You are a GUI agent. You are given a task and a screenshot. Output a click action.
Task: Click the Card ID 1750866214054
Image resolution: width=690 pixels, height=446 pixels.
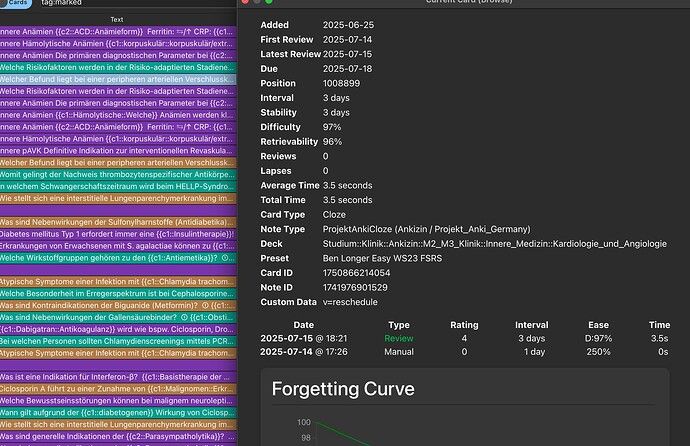click(x=356, y=273)
